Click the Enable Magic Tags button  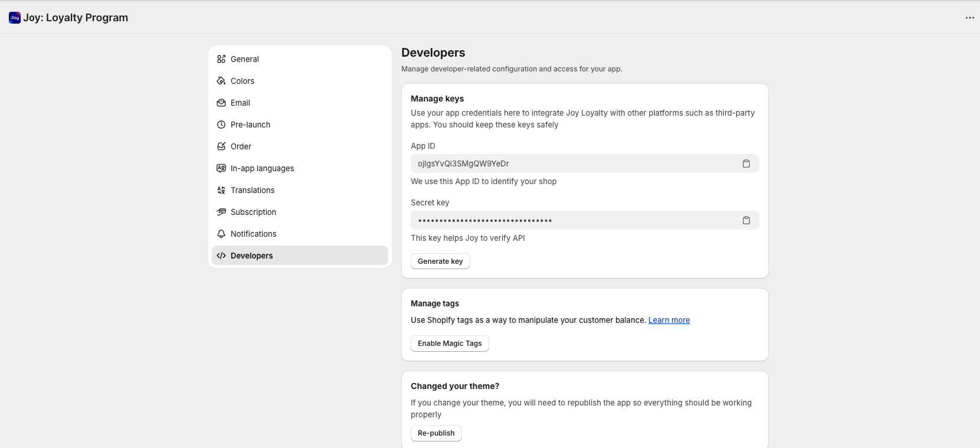[x=450, y=344]
